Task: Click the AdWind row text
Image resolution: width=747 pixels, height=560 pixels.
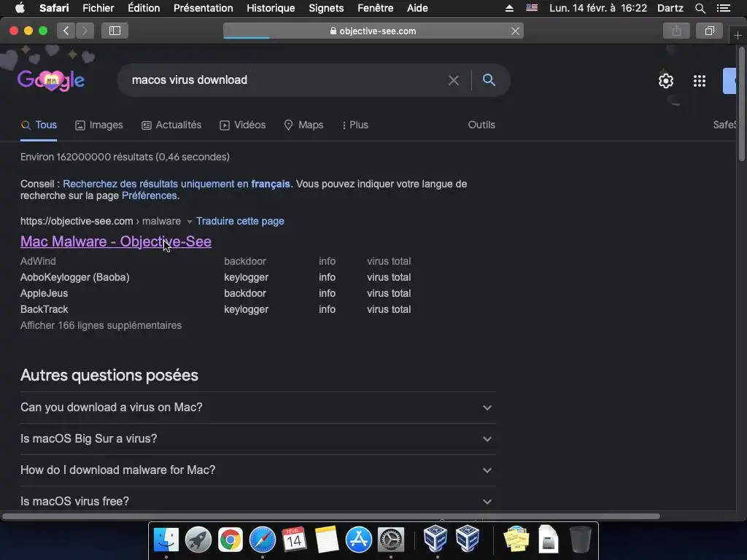Action: tap(38, 262)
